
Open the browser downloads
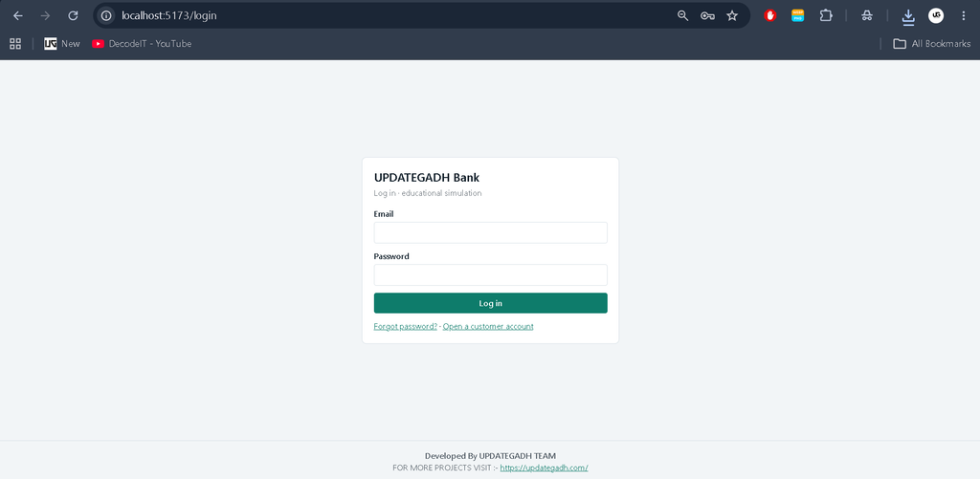point(908,17)
